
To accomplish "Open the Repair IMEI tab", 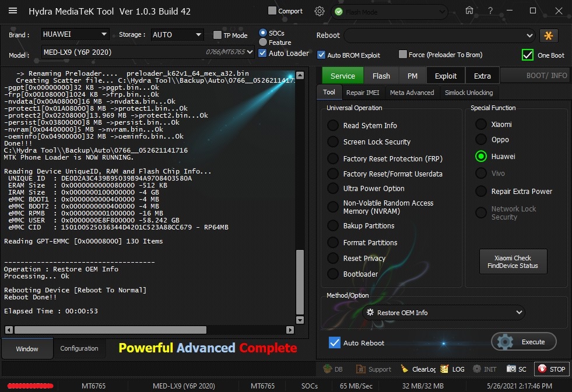I will 362,93.
